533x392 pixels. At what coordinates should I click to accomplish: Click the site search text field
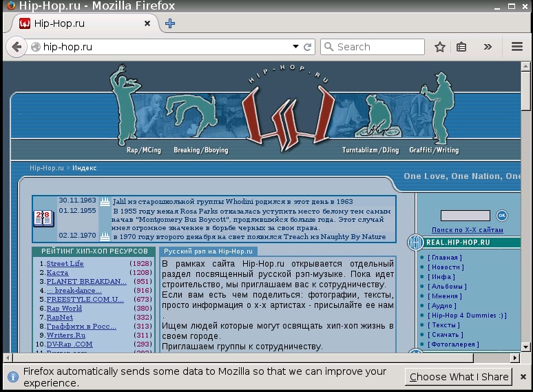pyautogui.click(x=466, y=216)
